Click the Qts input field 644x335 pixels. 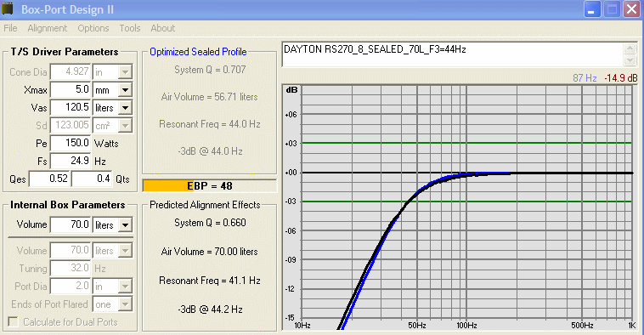(92, 179)
